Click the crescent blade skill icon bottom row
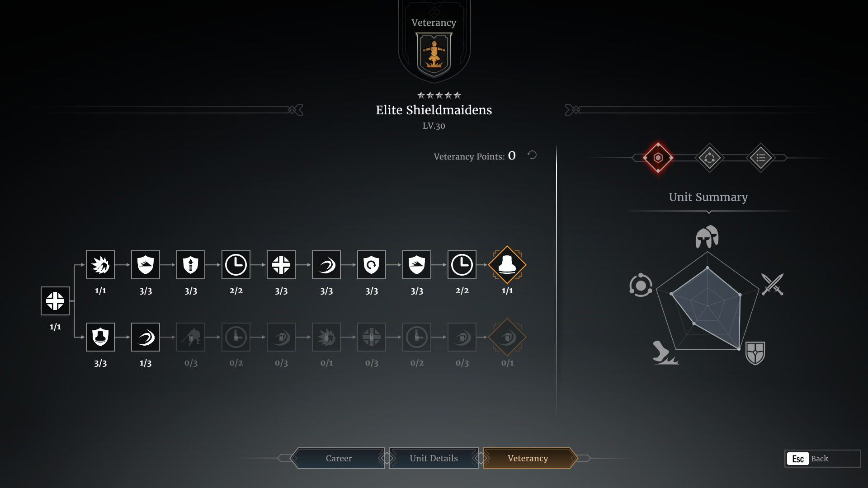 tap(146, 337)
